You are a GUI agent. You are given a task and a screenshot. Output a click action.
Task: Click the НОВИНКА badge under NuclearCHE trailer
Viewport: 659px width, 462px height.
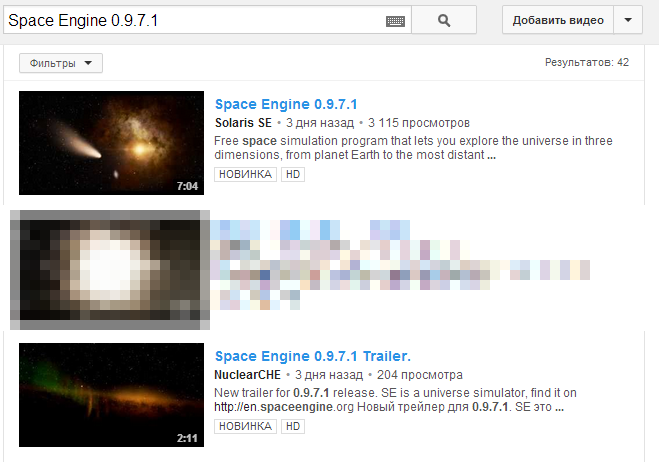245,426
